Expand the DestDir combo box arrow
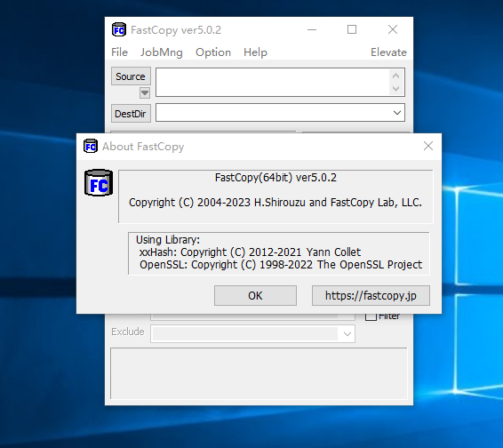Viewport: 503px width, 448px height. (397, 113)
